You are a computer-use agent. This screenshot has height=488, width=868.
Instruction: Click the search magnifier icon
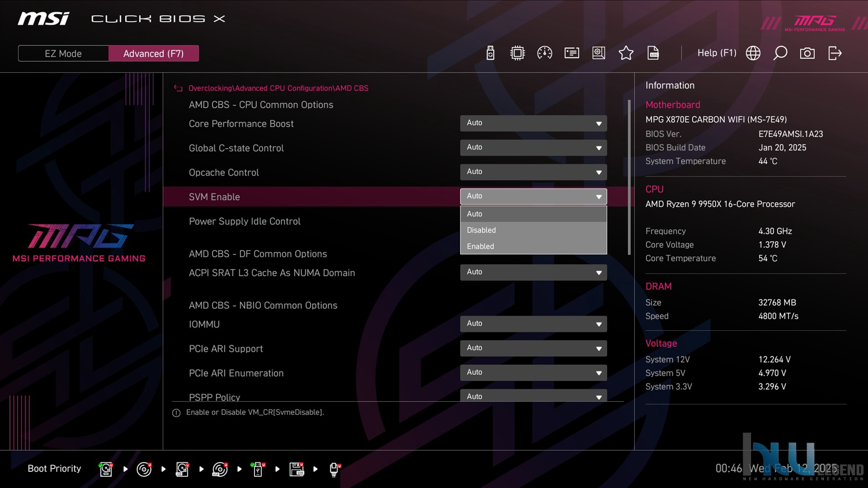click(x=780, y=53)
